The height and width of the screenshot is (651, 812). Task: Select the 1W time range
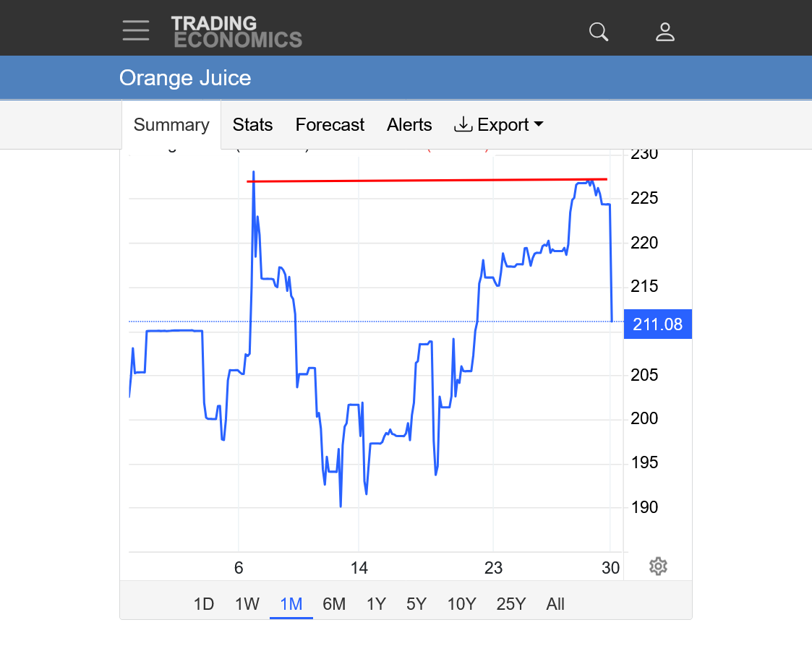(x=247, y=604)
